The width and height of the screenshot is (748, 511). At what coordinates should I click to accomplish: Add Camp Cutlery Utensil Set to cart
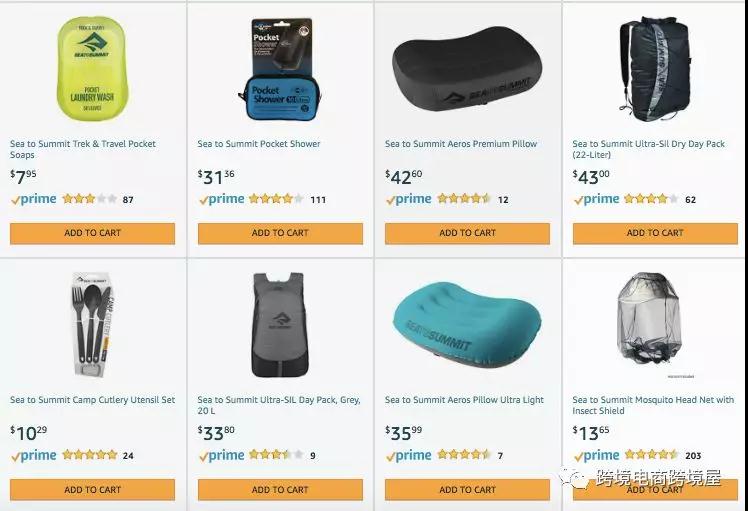(x=93, y=490)
